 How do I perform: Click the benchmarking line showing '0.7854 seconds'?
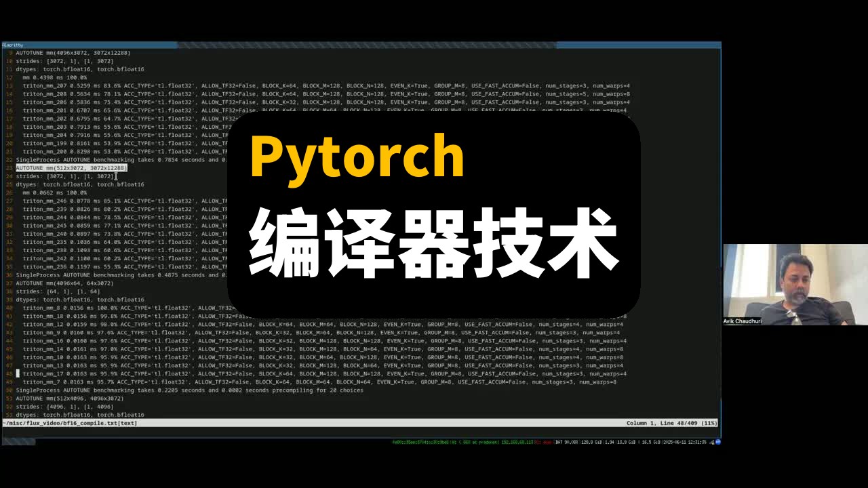(x=122, y=160)
